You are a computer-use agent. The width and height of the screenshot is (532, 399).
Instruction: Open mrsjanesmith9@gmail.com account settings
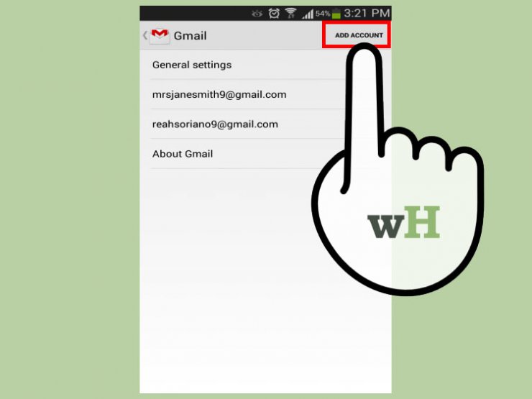265,94
